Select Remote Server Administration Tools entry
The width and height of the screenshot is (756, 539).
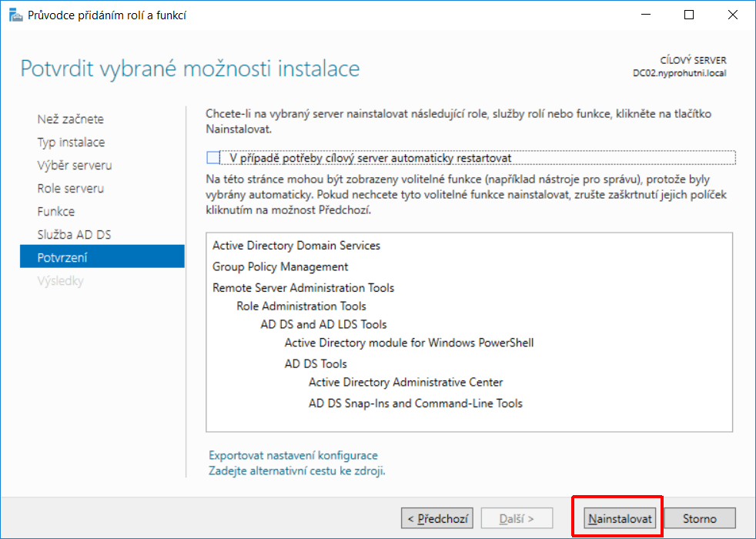click(x=303, y=288)
